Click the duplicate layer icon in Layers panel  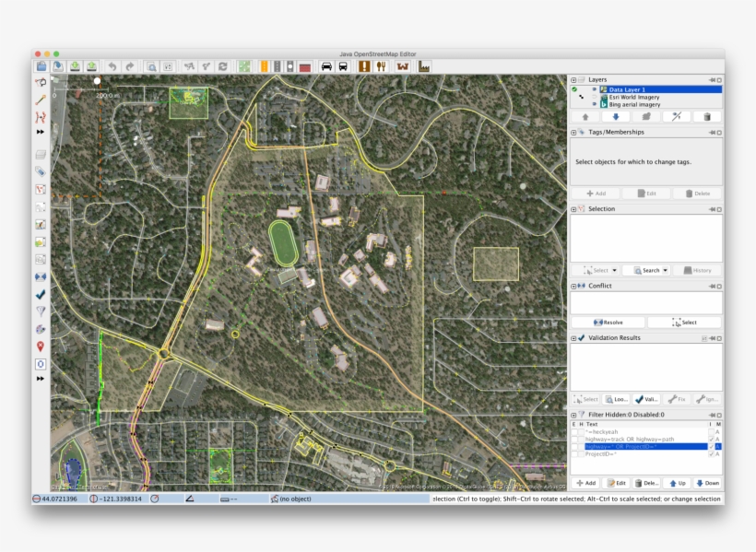pos(645,116)
